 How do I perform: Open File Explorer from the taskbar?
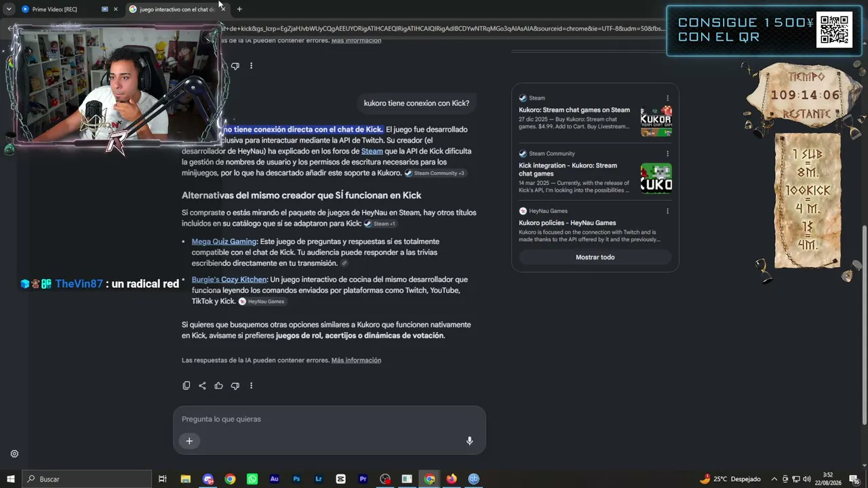point(185,479)
